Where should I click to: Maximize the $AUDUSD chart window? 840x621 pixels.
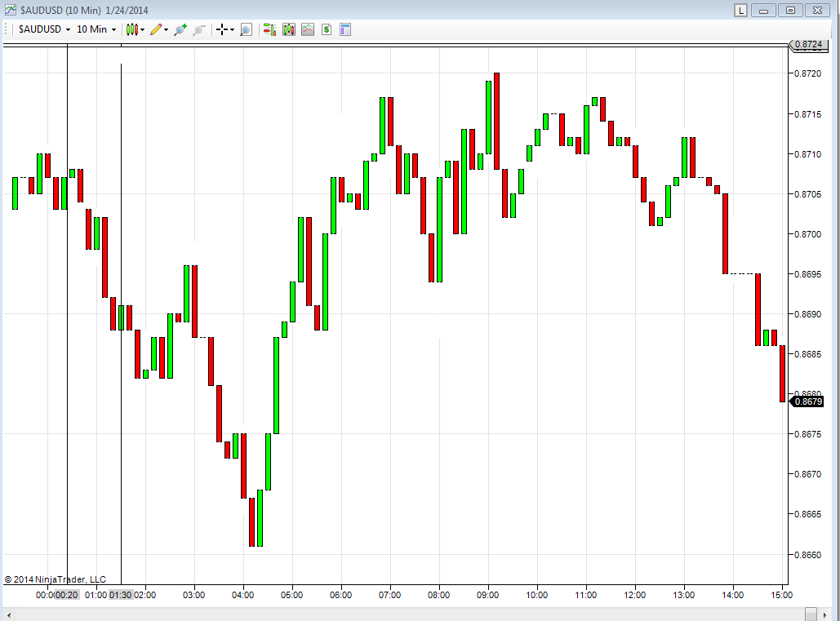tap(790, 10)
